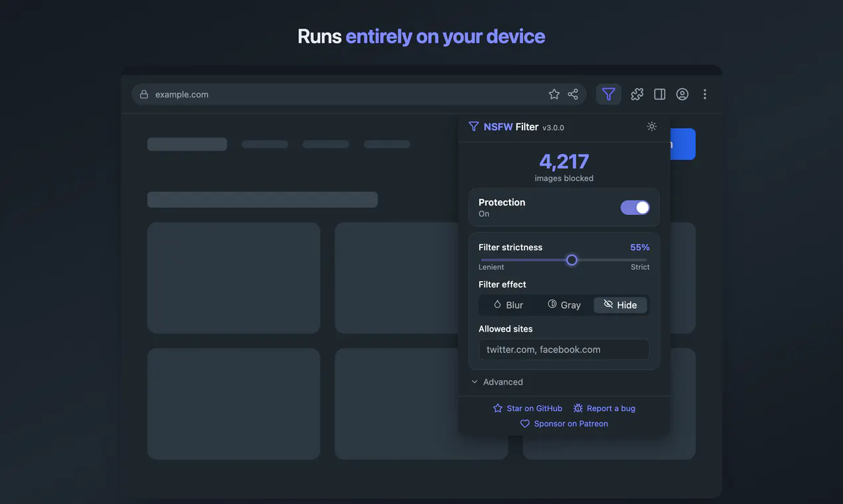
Task: Select the Blur filter effect
Action: tap(508, 305)
